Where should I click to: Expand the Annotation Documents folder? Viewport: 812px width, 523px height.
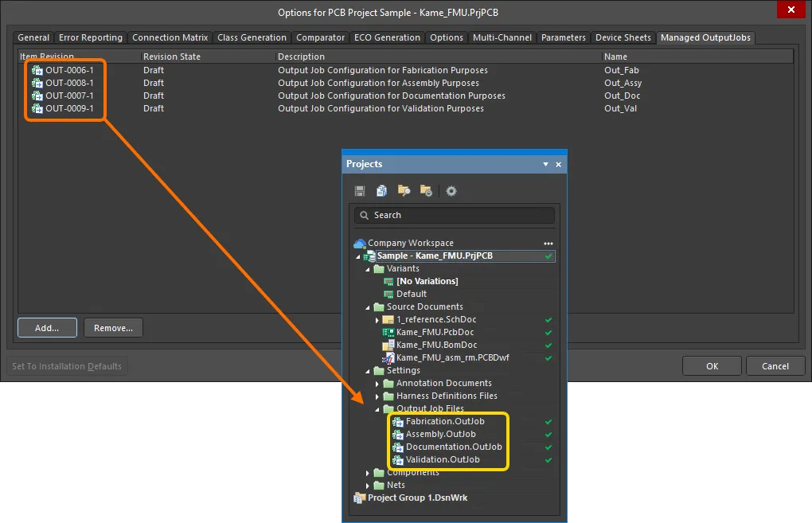click(377, 384)
